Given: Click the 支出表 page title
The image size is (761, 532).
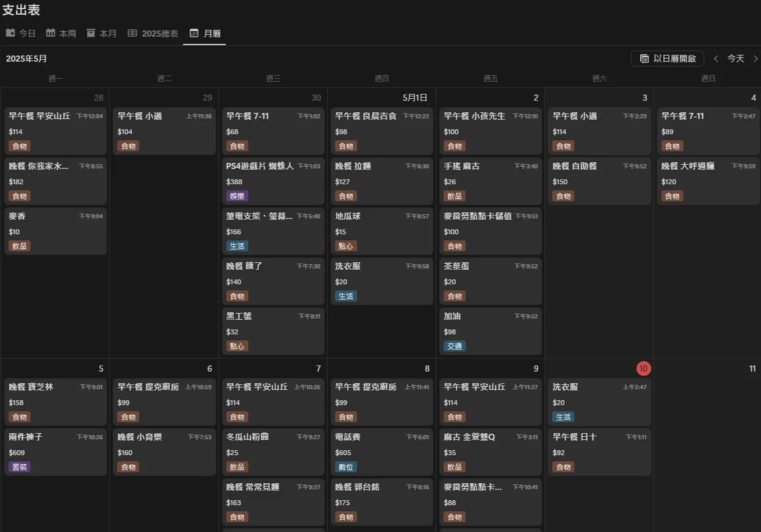Looking at the screenshot, I should tap(21, 10).
